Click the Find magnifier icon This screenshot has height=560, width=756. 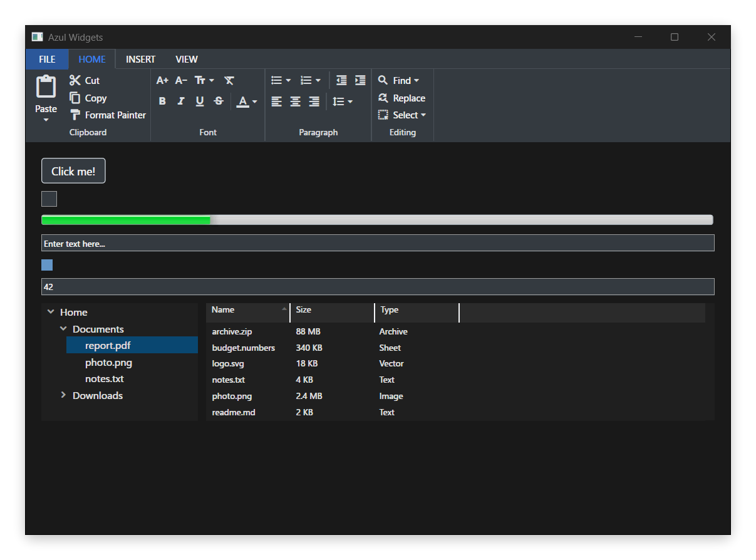pyautogui.click(x=383, y=80)
